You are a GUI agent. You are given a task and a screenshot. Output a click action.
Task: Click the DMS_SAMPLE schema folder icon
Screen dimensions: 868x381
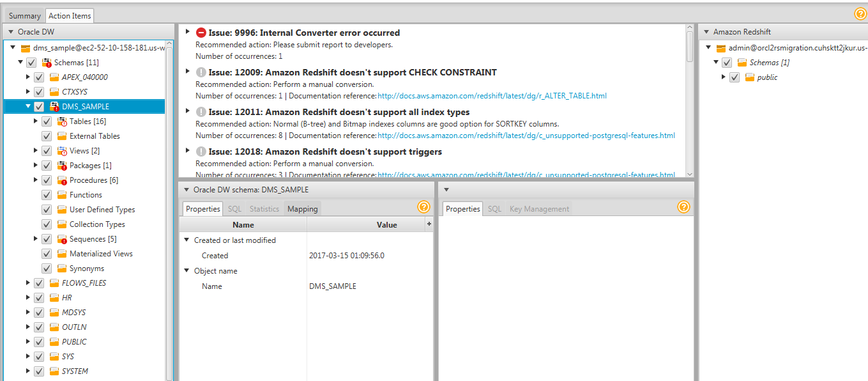54,107
